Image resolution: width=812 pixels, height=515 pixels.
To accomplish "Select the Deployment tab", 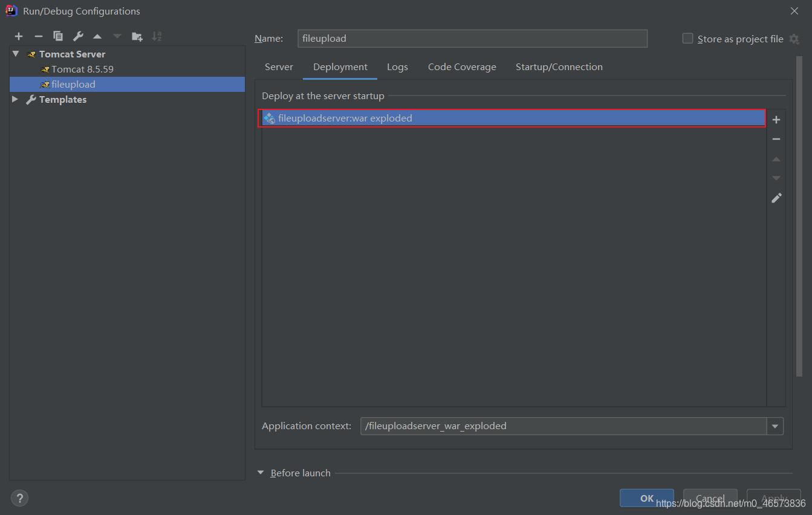I will click(340, 67).
